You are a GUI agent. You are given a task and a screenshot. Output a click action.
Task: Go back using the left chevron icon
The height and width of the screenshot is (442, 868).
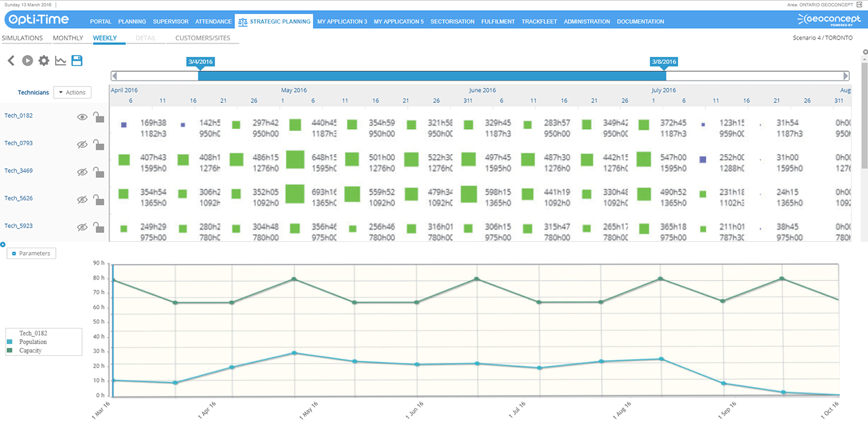[10, 60]
